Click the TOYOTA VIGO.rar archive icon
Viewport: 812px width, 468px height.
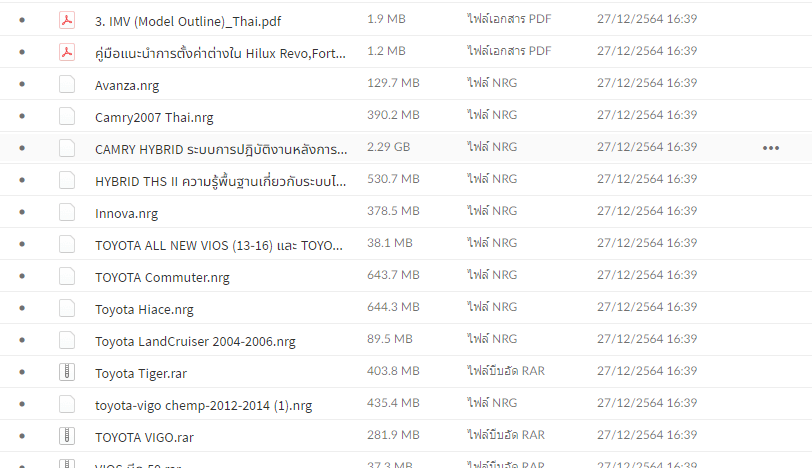(x=67, y=436)
